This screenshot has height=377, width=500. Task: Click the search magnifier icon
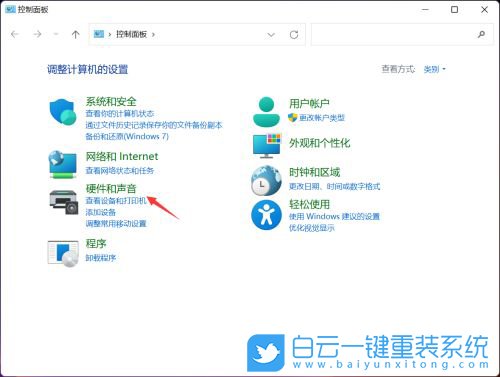481,34
